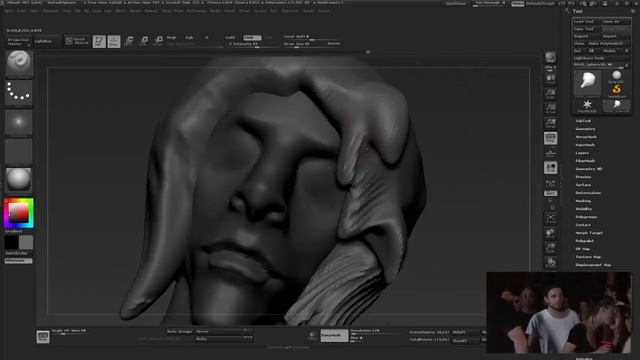Select the SimpleBrush tool icon

[x=617, y=90]
